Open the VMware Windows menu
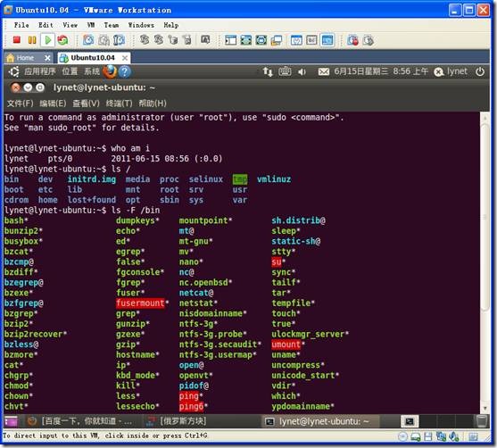Viewport: 497px width, 448px height. (141, 25)
